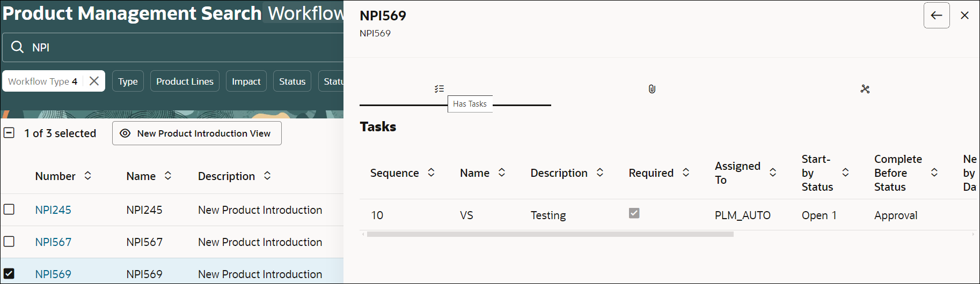Screen dimensions: 980x284
Task: Select the NPI245 row checkbox
Action: pyautogui.click(x=9, y=210)
